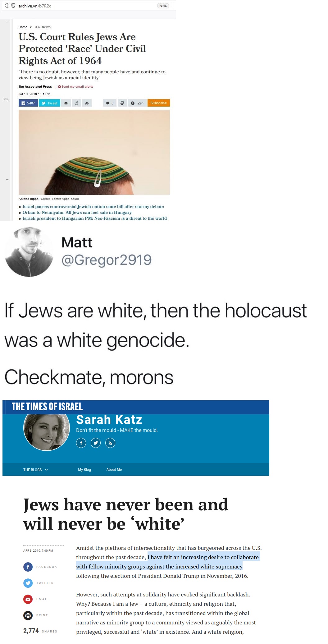
Task: Share article via envelope email icon
Action: click(x=66, y=103)
